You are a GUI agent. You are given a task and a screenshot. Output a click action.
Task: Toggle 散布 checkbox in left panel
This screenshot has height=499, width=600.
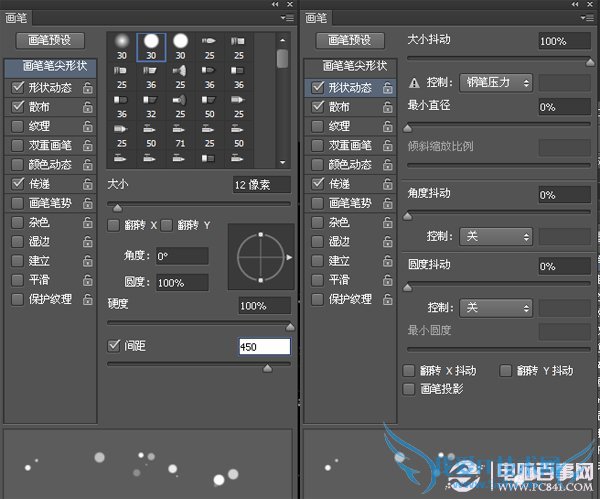tap(18, 107)
